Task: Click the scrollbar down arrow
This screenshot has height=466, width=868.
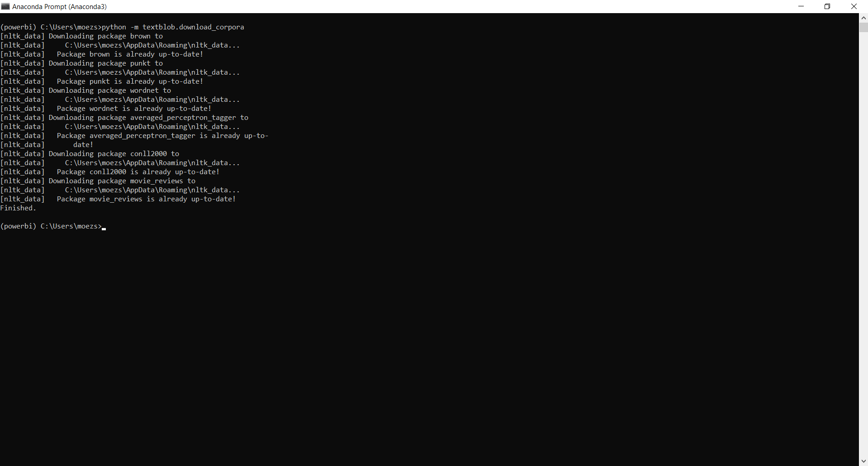Action: (x=863, y=461)
